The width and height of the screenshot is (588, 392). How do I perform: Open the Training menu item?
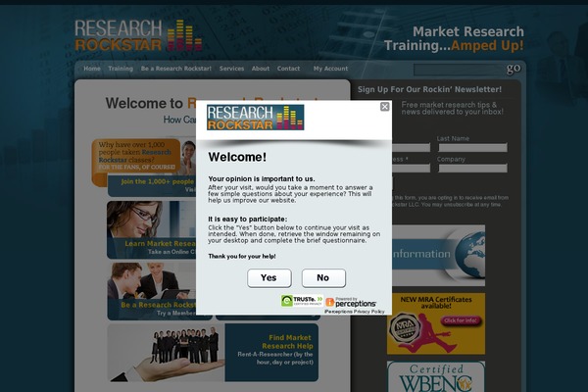(x=121, y=69)
